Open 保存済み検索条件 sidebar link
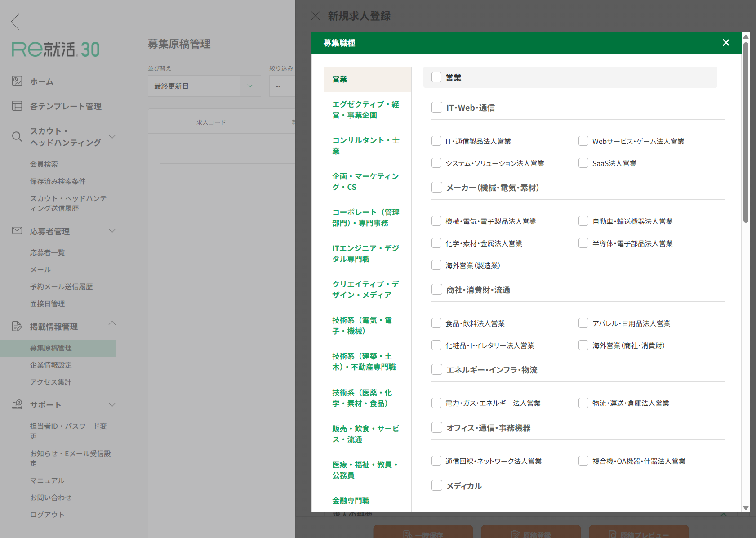This screenshot has width=756, height=538. [x=58, y=181]
